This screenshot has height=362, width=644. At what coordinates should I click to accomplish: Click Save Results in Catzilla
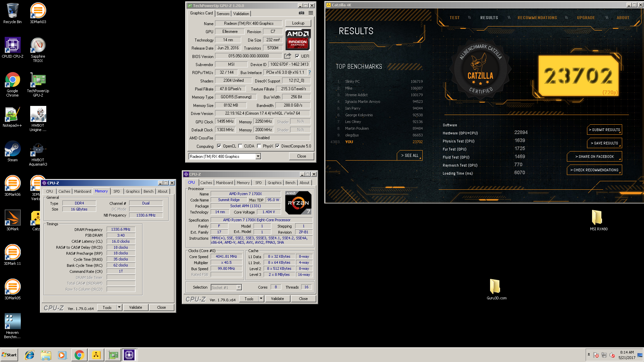(x=604, y=143)
